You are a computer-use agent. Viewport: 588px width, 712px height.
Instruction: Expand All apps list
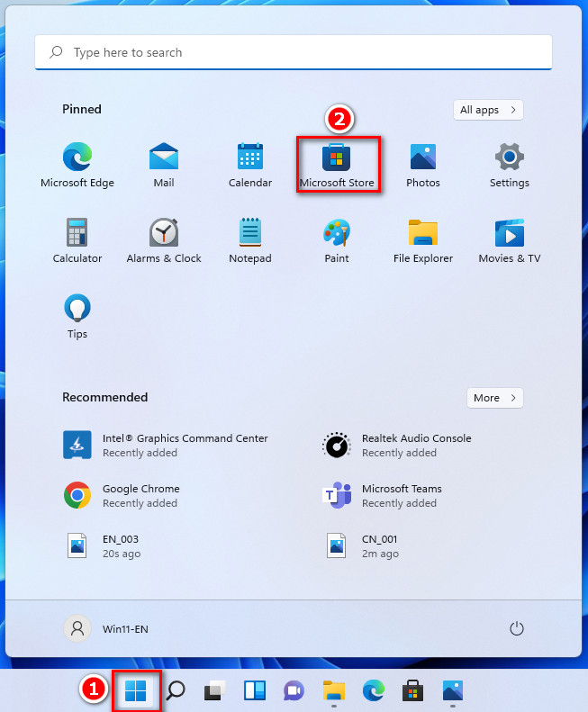488,110
